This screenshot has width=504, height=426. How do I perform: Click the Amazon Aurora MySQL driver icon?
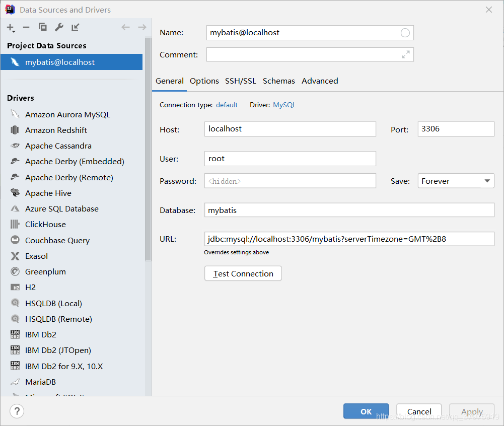(15, 114)
